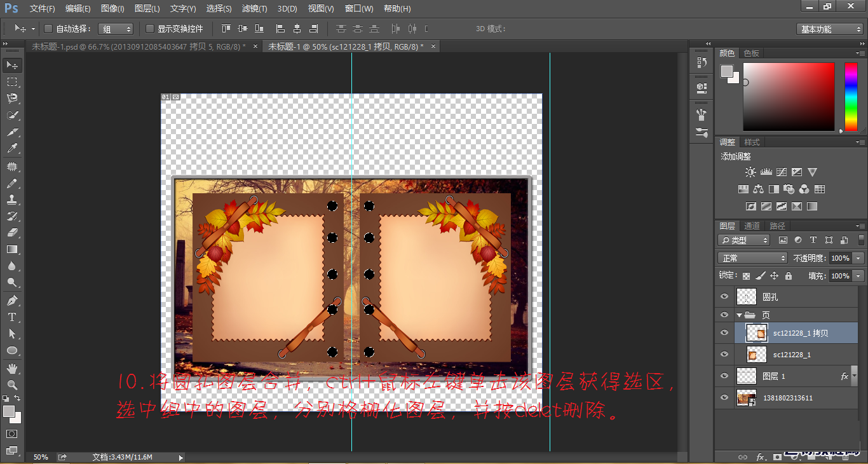The width and height of the screenshot is (868, 464).
Task: Select the Dodge tool
Action: 12,282
